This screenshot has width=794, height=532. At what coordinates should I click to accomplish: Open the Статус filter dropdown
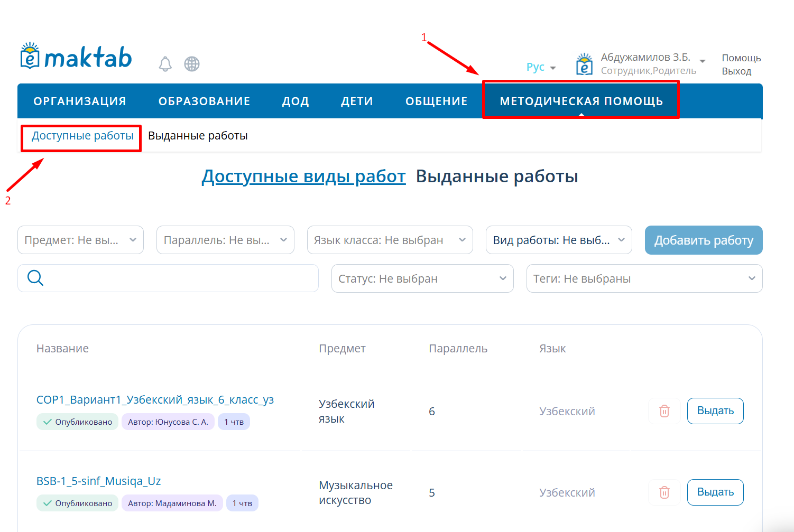coord(422,278)
